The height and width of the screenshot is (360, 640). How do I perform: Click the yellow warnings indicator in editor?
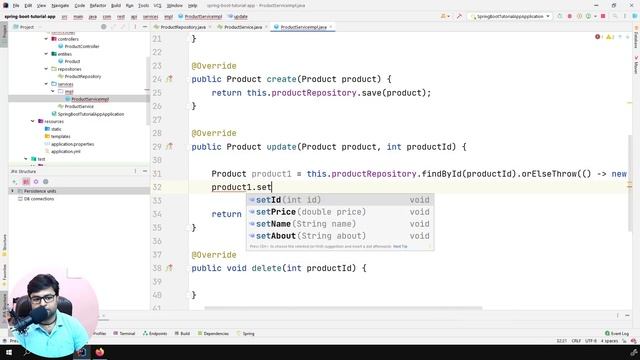click(610, 37)
